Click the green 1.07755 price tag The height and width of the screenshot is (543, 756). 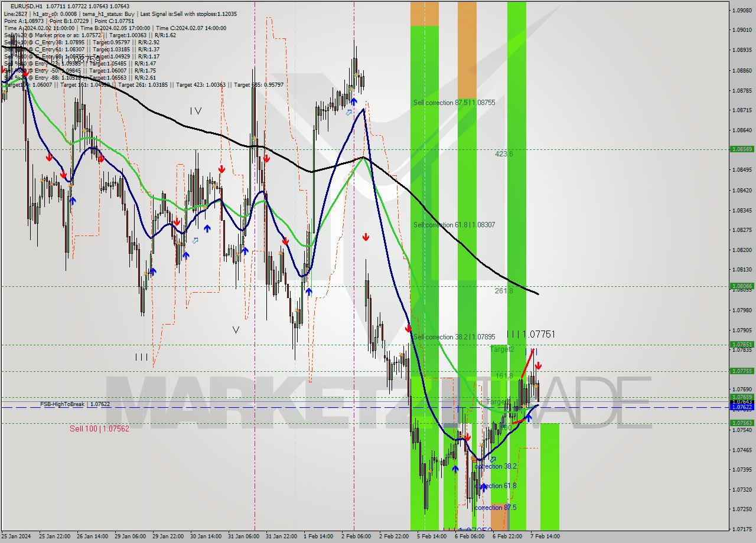point(742,371)
